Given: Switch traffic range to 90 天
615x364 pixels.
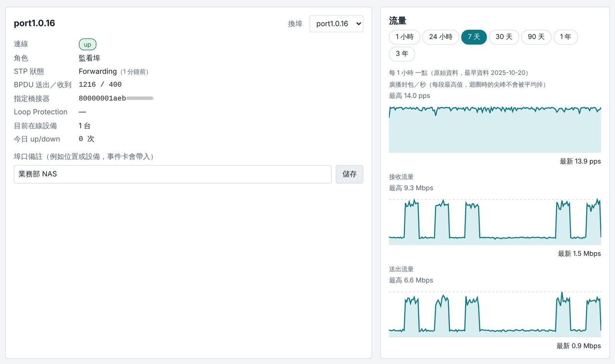Looking at the screenshot, I should coord(536,37).
